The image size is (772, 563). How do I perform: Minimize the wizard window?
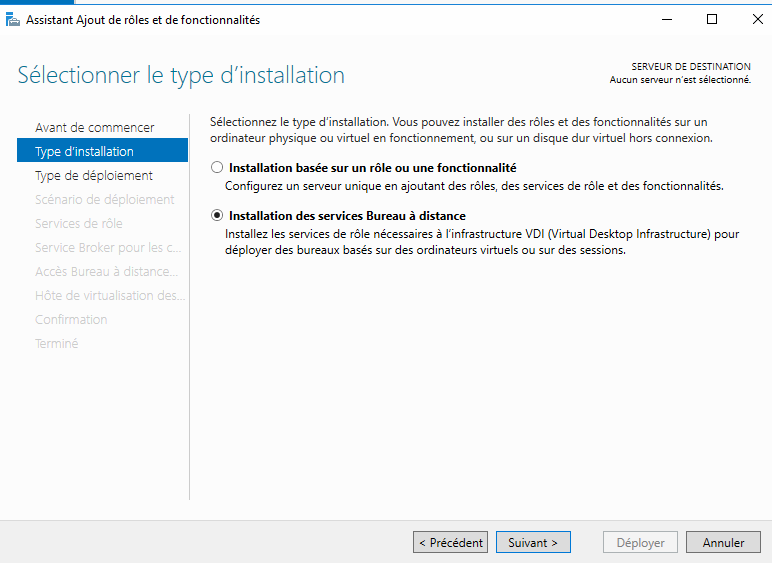[667, 19]
